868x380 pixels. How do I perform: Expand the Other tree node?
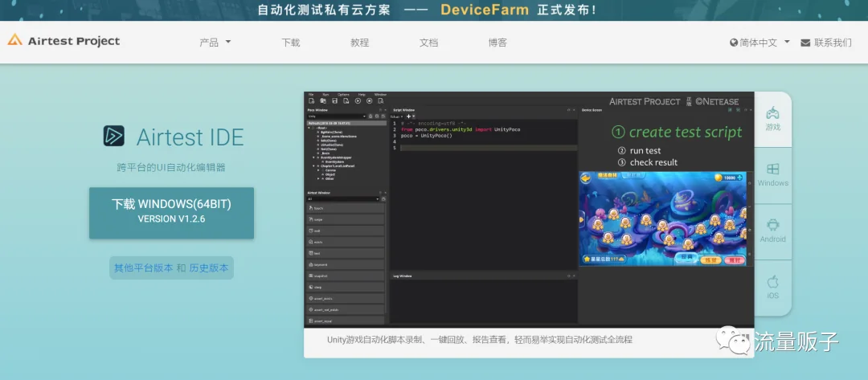318,178
